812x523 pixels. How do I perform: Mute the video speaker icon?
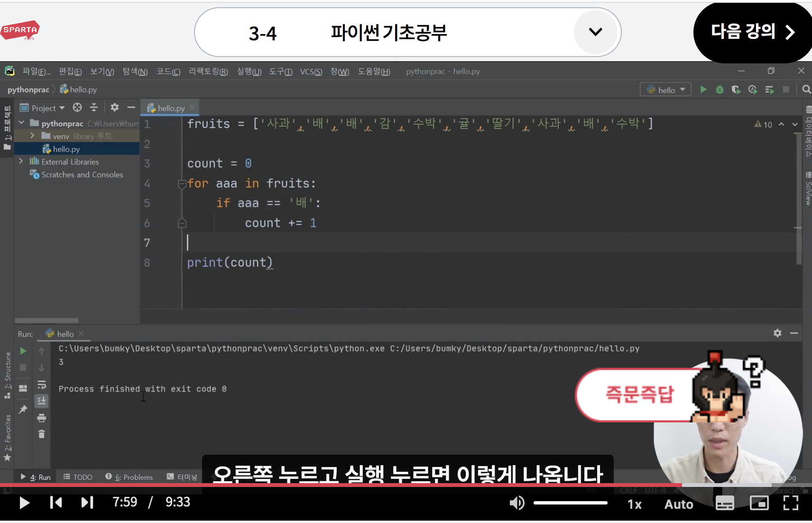click(517, 503)
